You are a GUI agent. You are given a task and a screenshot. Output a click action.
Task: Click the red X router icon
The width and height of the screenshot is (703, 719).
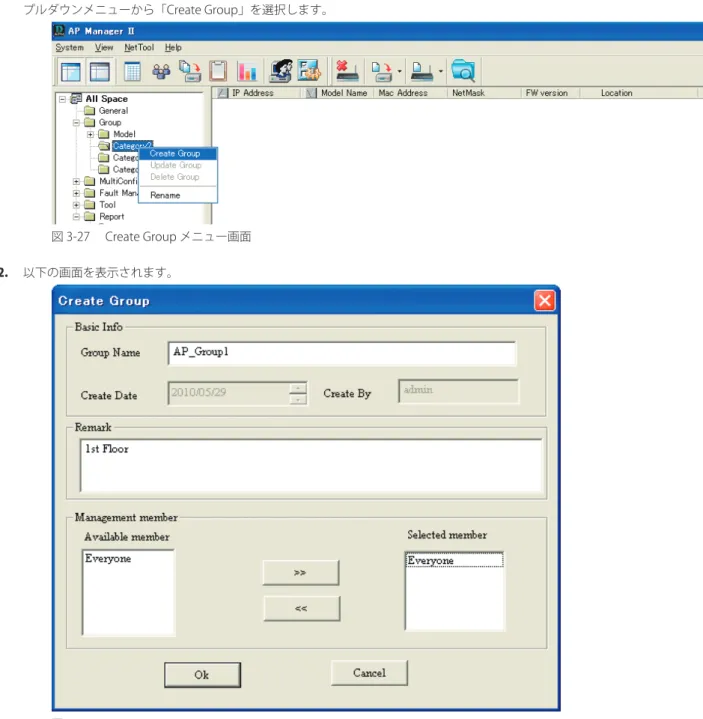point(347,71)
